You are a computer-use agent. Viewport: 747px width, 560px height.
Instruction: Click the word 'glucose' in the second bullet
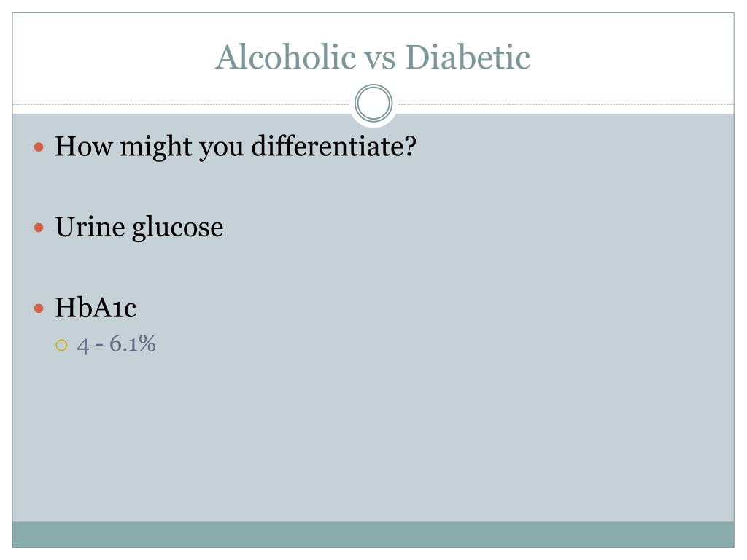pyautogui.click(x=178, y=229)
